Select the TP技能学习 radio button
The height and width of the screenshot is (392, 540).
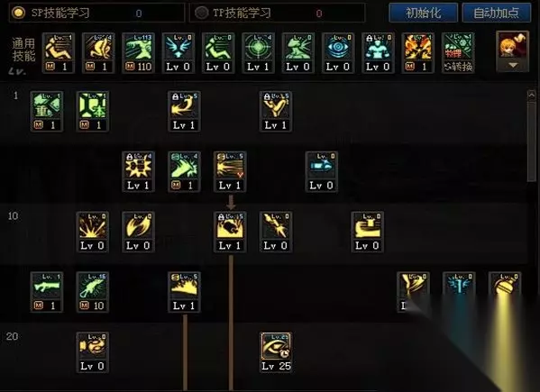(x=201, y=13)
